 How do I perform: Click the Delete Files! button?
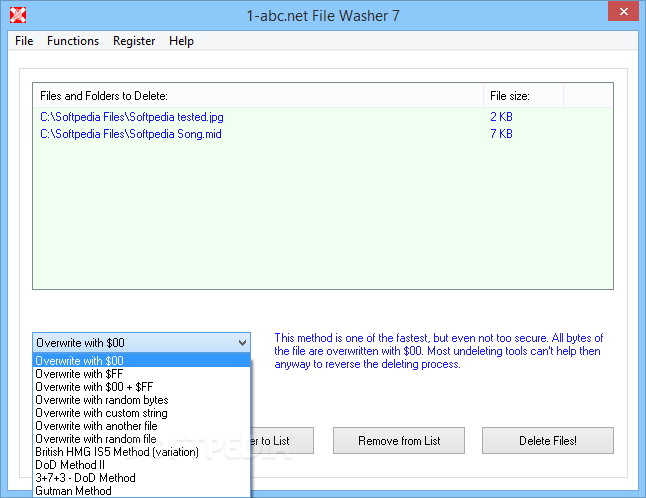coord(548,441)
